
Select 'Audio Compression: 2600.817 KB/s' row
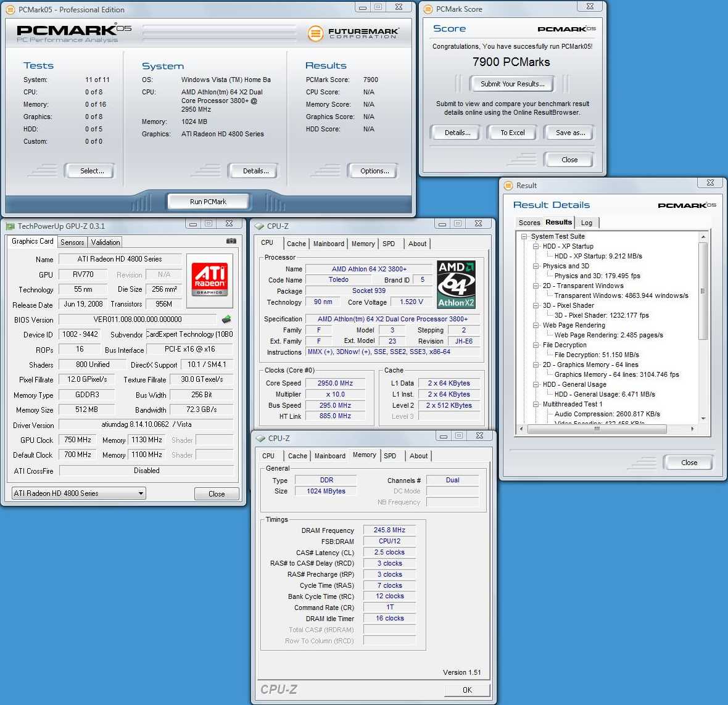pyautogui.click(x=607, y=414)
